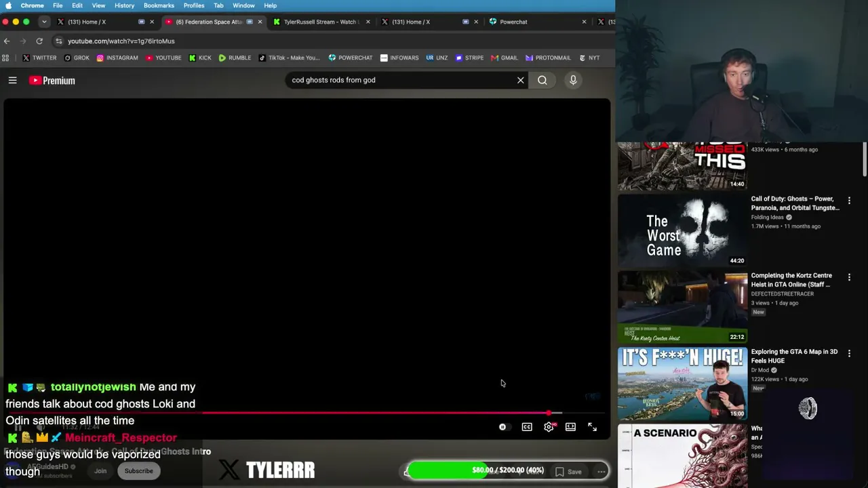Enter full screen video mode
Image resolution: width=868 pixels, height=488 pixels.
coord(592,427)
